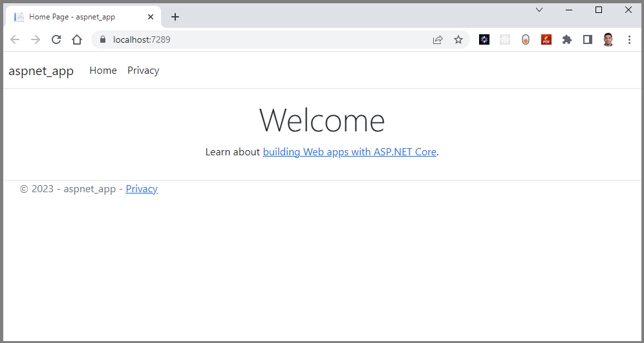Open the Privacy link in the footer
This screenshot has height=343, width=644.
coord(142,189)
